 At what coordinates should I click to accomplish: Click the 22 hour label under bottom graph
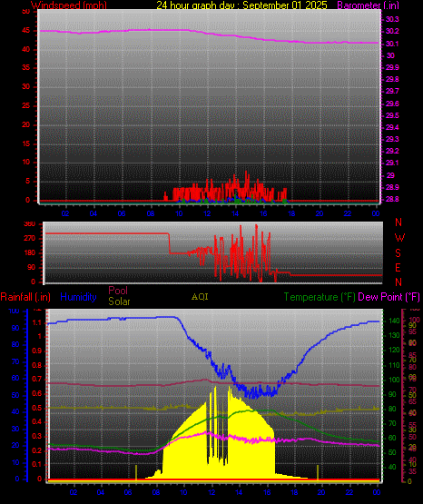(x=349, y=492)
